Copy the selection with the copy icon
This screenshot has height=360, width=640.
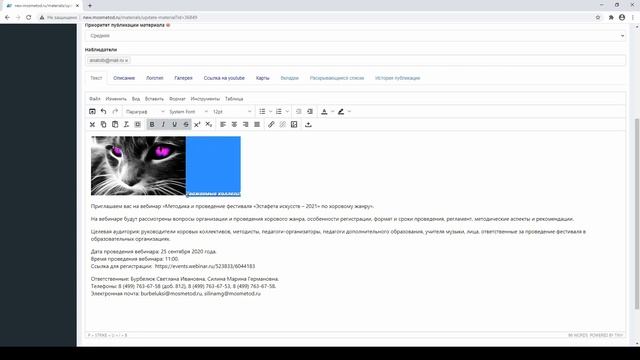(104, 124)
